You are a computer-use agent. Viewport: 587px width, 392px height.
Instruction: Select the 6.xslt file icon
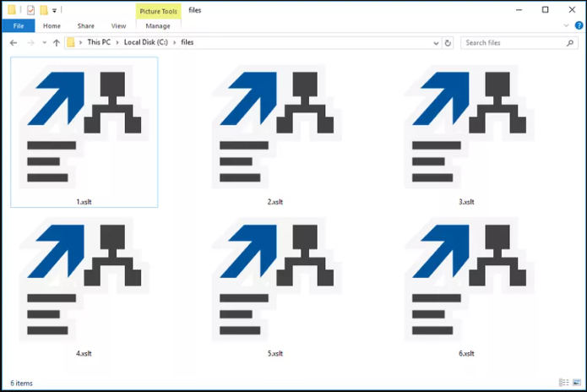[469, 280]
